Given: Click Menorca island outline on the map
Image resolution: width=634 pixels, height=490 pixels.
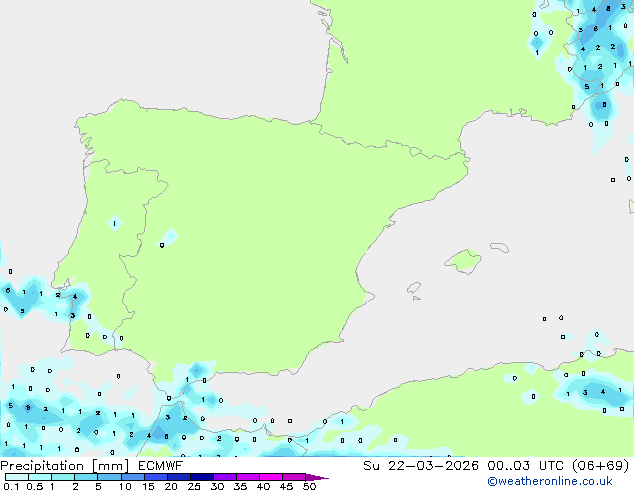Looking at the screenshot, I should coord(499,247).
